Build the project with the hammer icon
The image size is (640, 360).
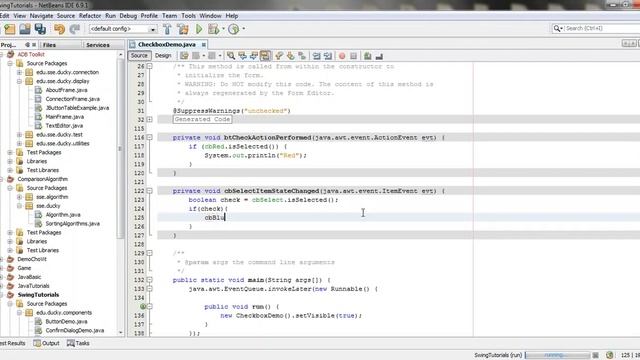pos(167,29)
